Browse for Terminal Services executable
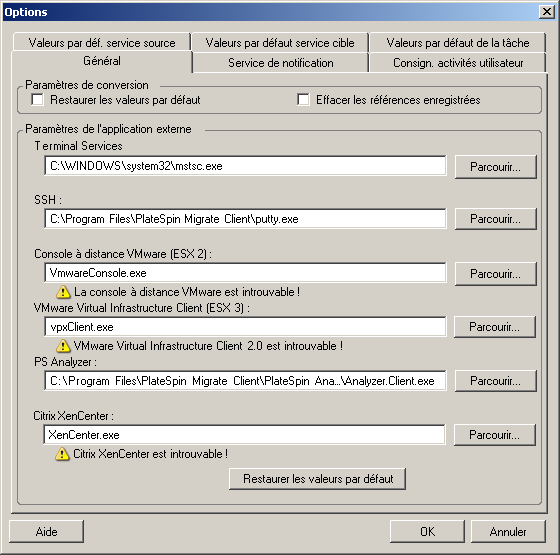 (495, 167)
